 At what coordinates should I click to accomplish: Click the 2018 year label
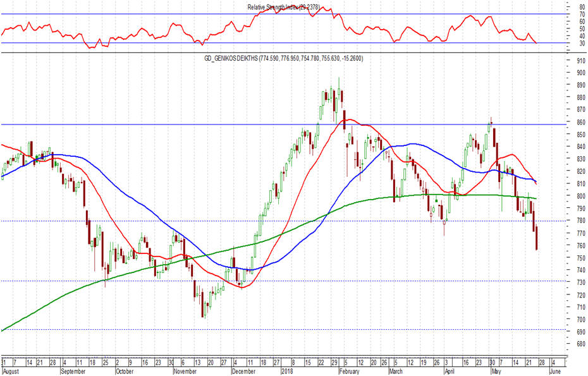point(287,371)
